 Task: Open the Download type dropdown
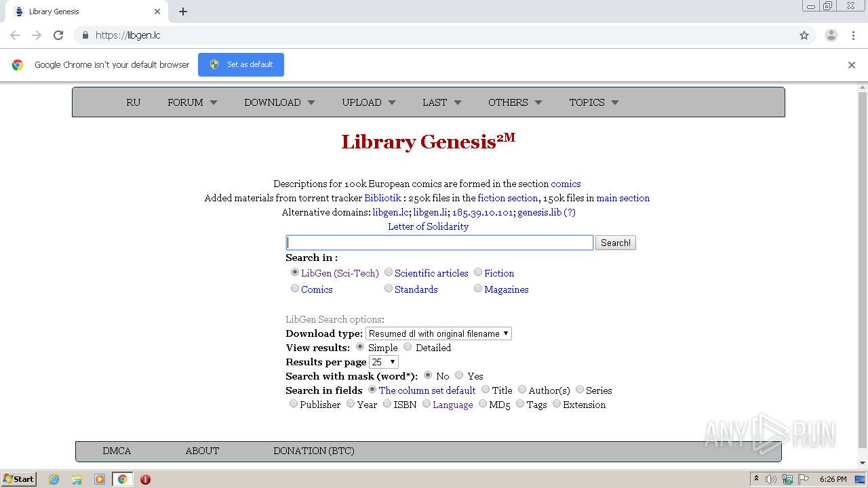click(x=439, y=333)
